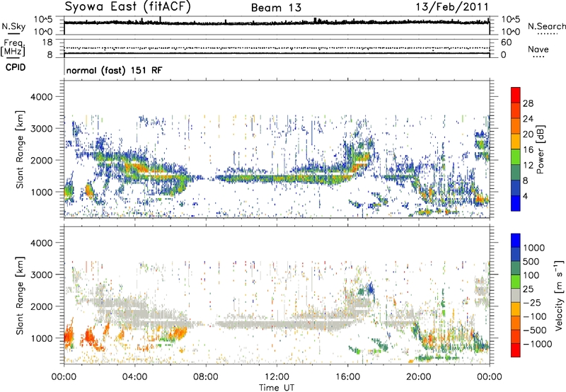Click the 'N.Search' legend label
Screen dimensions: 566x392
pyautogui.click(x=546, y=26)
